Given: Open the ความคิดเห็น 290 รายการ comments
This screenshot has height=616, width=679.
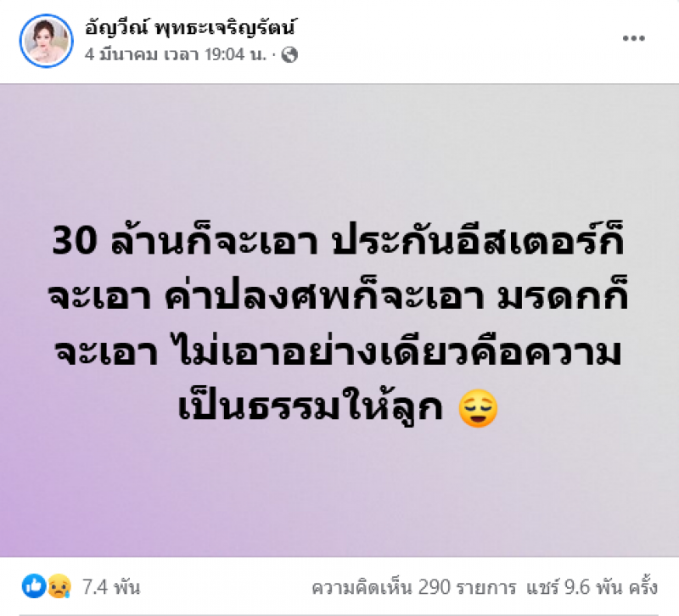Looking at the screenshot, I should (x=414, y=588).
